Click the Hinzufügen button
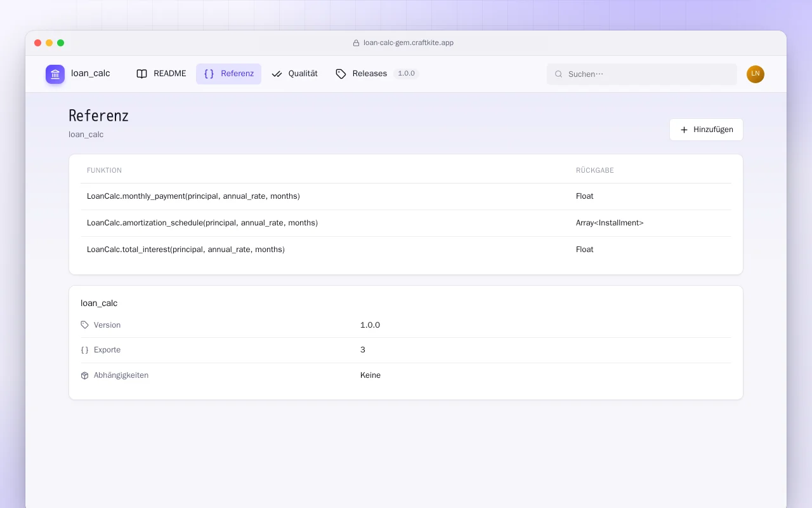 coord(706,130)
